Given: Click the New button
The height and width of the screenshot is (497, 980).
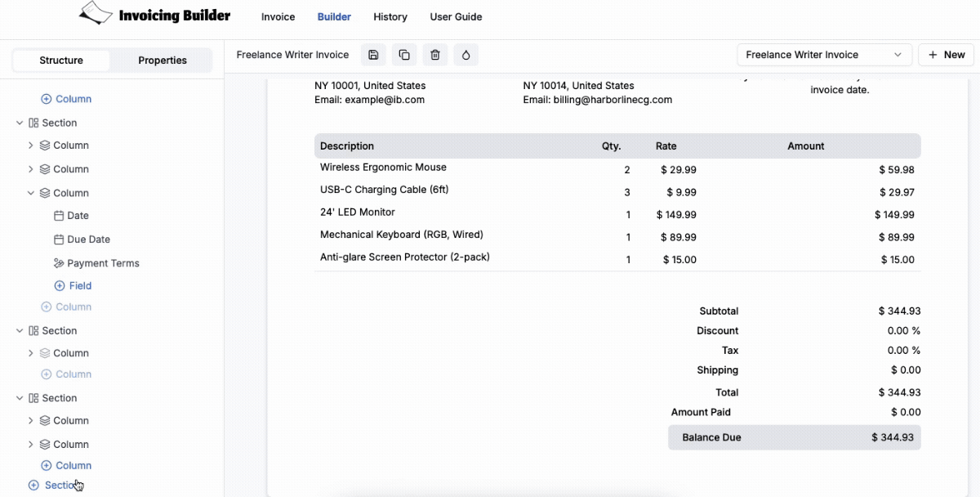Looking at the screenshot, I should 946,55.
